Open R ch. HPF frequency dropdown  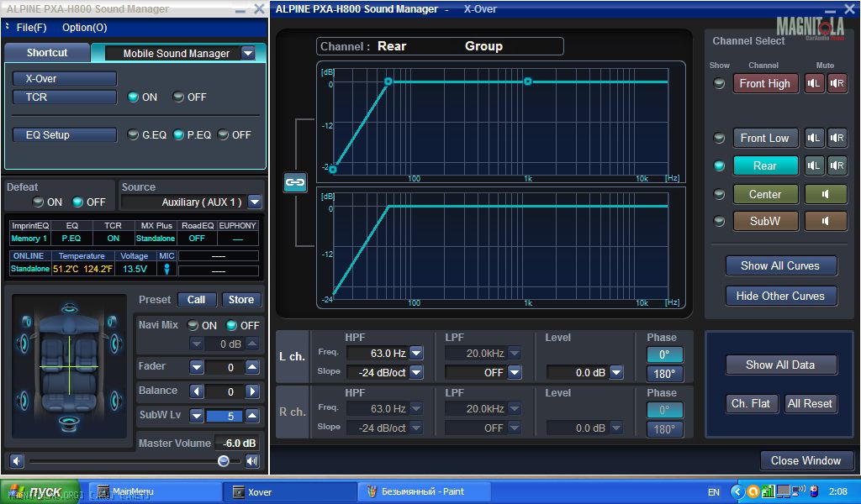(x=416, y=408)
